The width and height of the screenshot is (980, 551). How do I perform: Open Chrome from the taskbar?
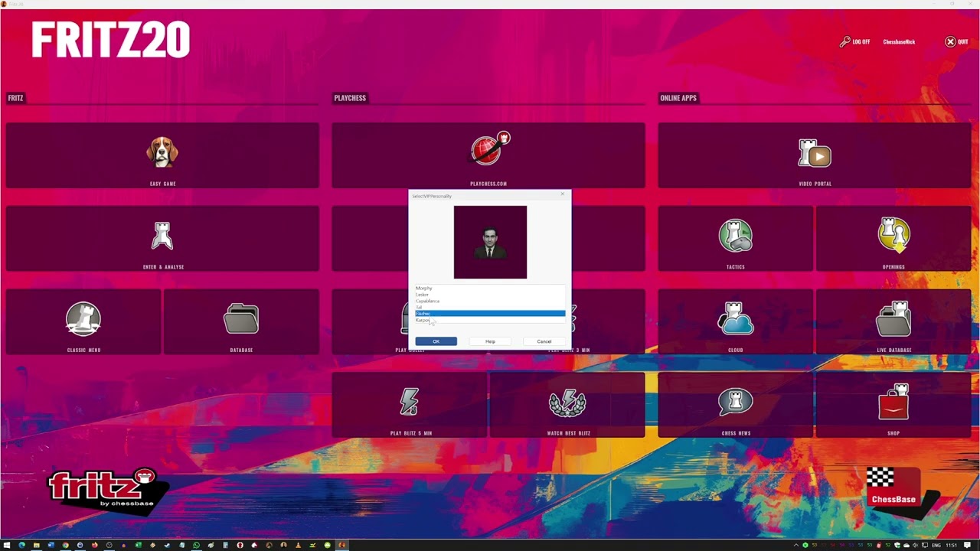pos(65,545)
